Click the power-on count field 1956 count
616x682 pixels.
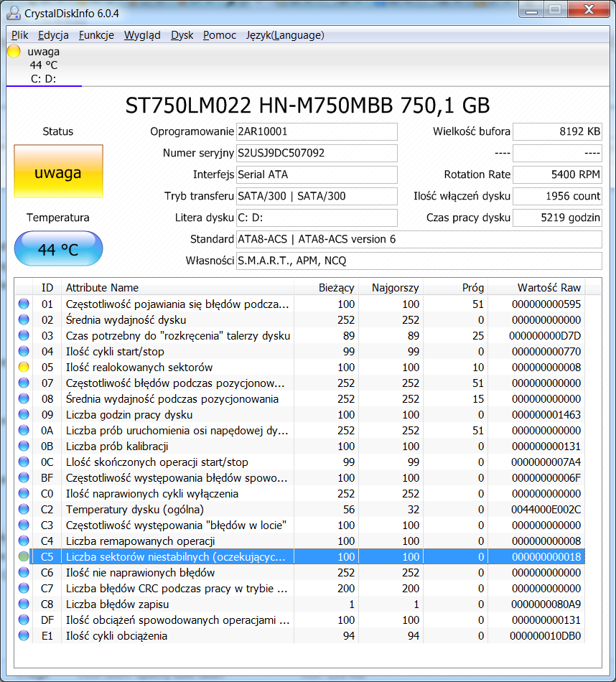click(557, 196)
